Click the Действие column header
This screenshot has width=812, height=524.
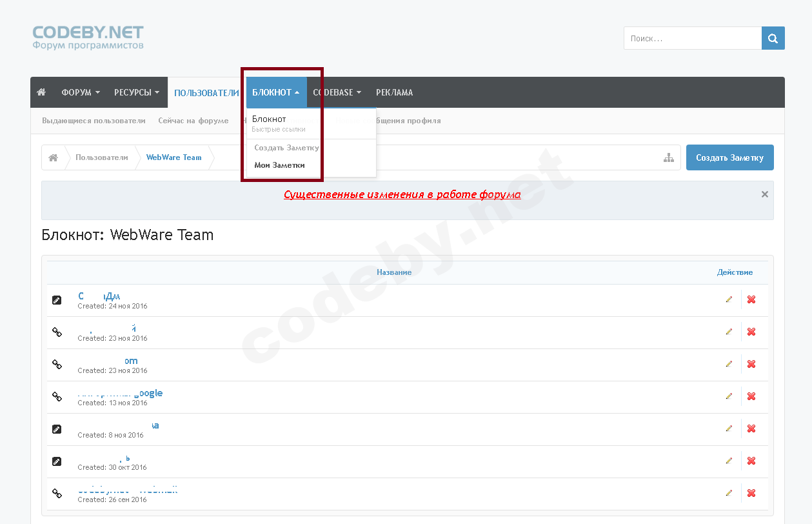point(735,272)
